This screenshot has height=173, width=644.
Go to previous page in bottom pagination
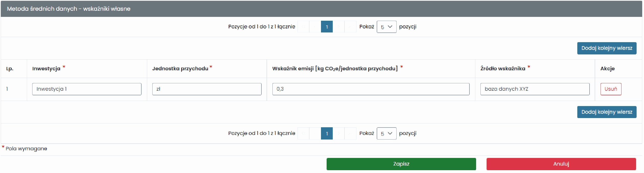tap(315, 133)
